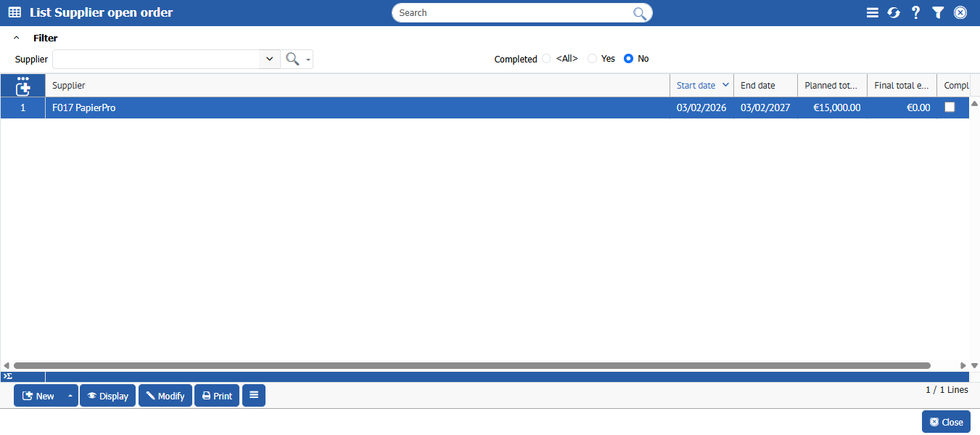The image size is (980, 435).
Task: Click the sigma totals icon below grid
Action: [x=7, y=376]
